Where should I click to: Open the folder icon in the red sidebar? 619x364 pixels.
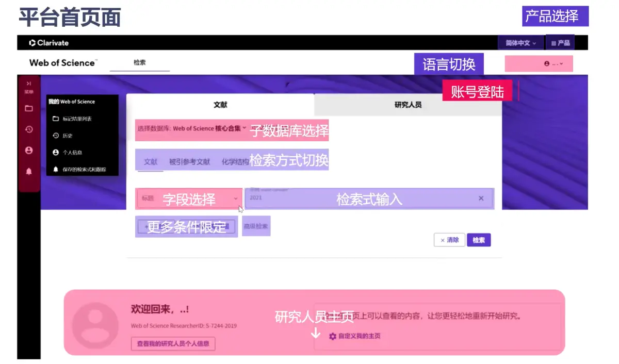click(29, 108)
